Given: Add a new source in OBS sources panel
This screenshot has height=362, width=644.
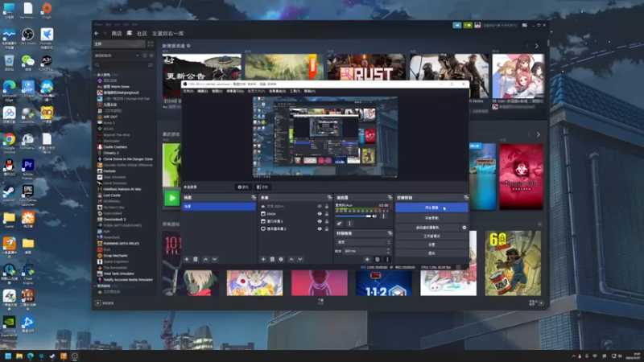Looking at the screenshot, I should 263,259.
